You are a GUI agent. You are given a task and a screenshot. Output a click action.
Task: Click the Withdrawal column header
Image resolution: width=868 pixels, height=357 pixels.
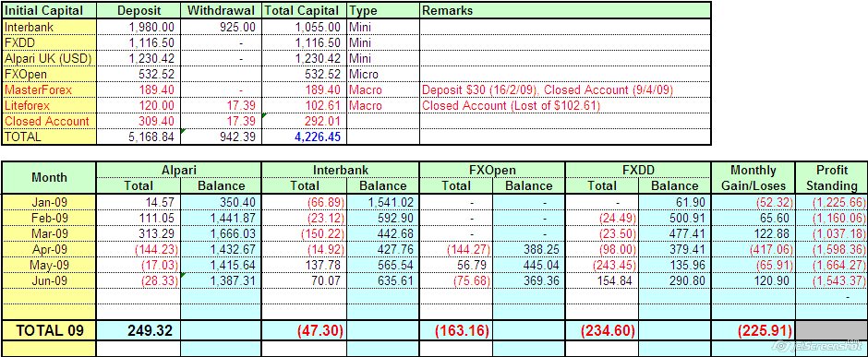coord(222,10)
